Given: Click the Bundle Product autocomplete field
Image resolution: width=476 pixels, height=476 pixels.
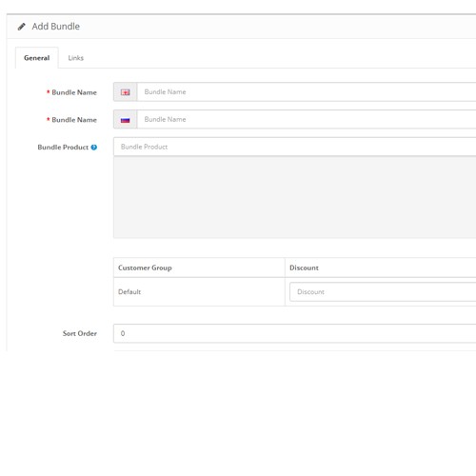Looking at the screenshot, I should 295,147.
